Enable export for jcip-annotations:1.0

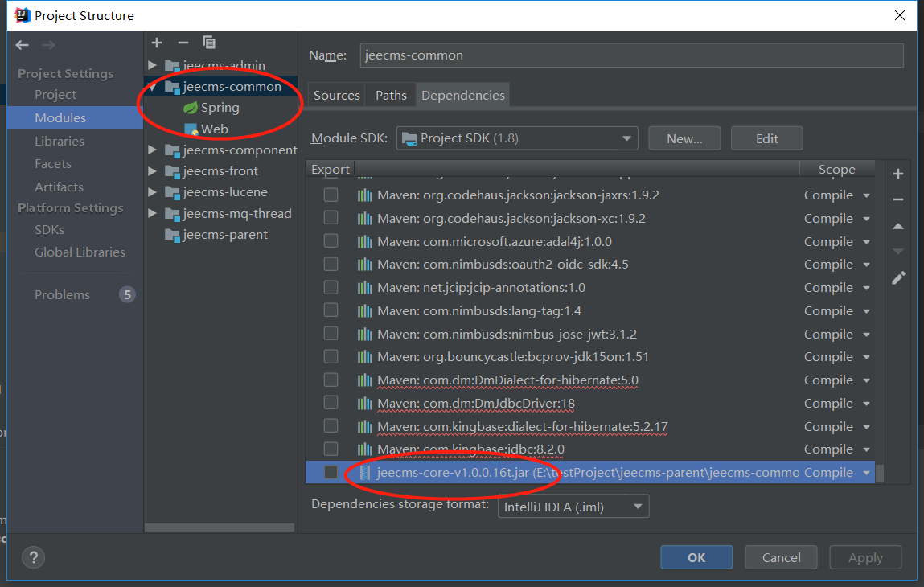tap(331, 287)
